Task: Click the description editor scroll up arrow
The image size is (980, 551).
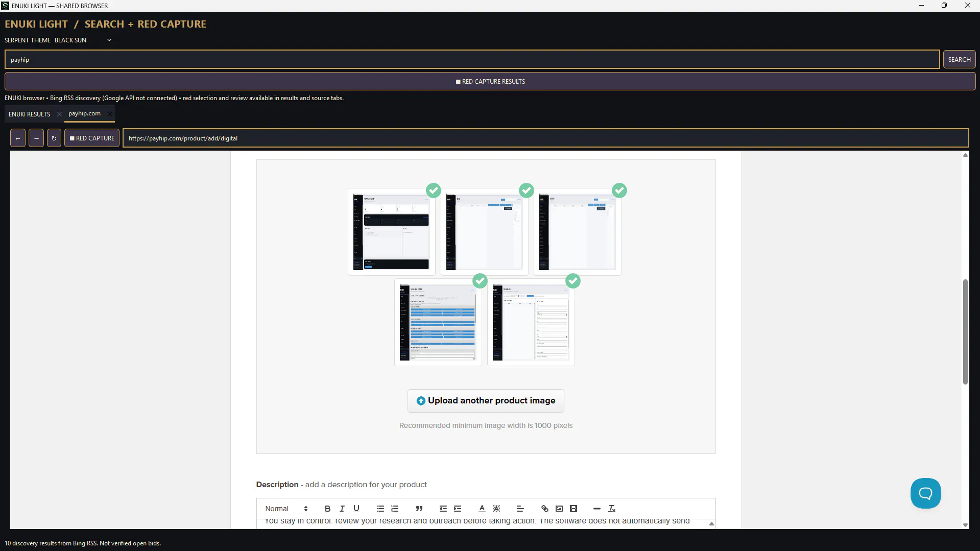Action: click(x=711, y=523)
